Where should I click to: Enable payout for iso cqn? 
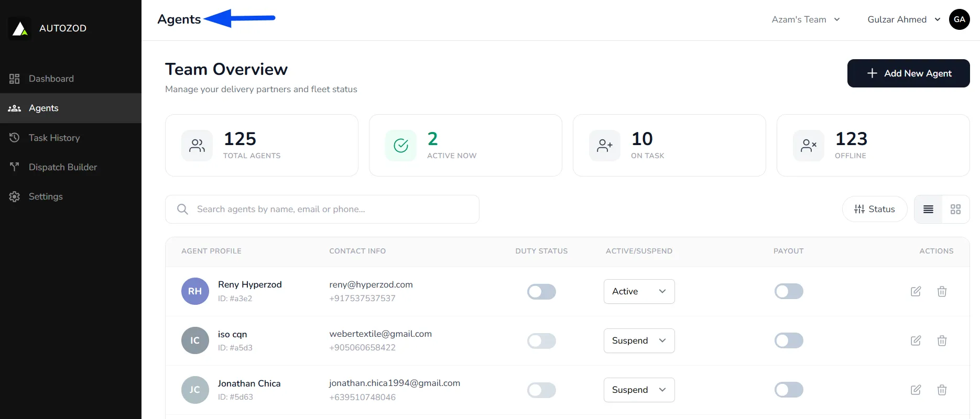[x=789, y=340]
